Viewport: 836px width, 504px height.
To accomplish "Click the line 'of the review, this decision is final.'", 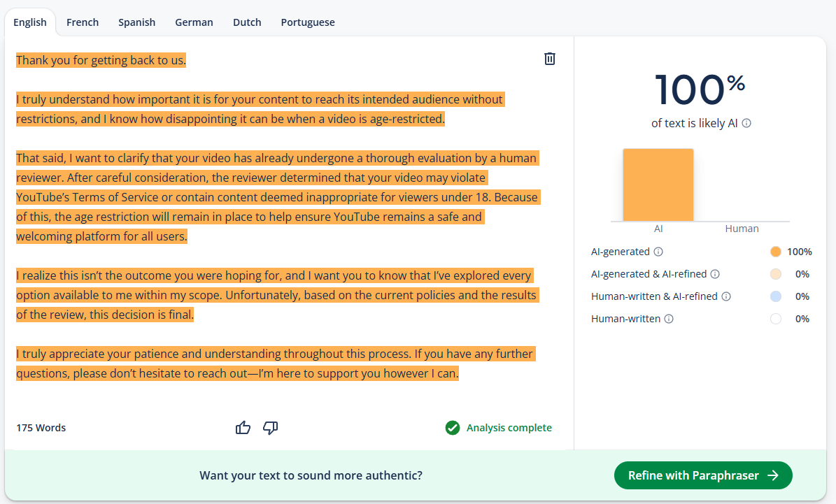I will click(105, 315).
